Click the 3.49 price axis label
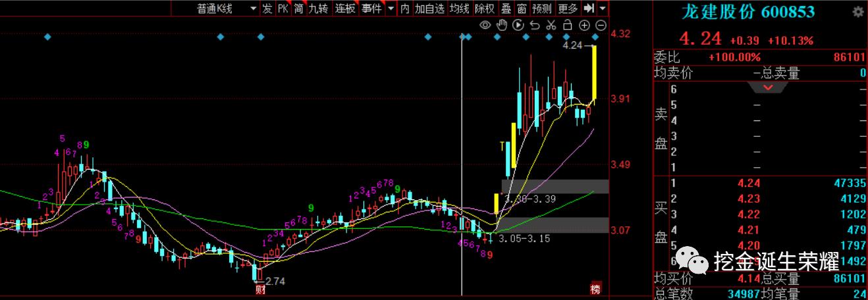The width and height of the screenshot is (868, 300). click(x=621, y=164)
